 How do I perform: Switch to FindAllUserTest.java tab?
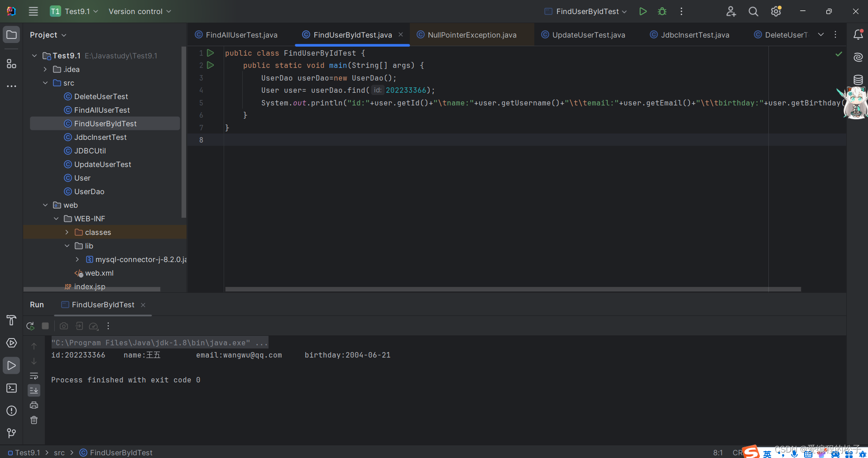(236, 35)
